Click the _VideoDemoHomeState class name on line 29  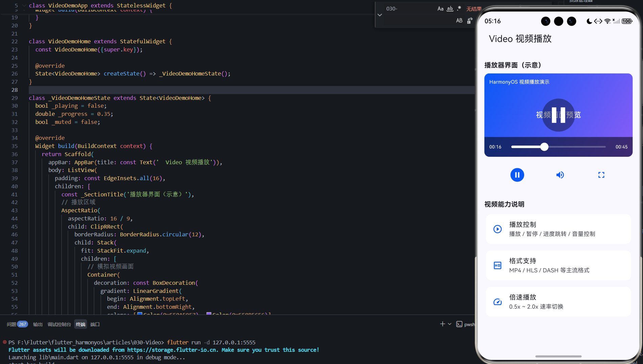[79, 98]
